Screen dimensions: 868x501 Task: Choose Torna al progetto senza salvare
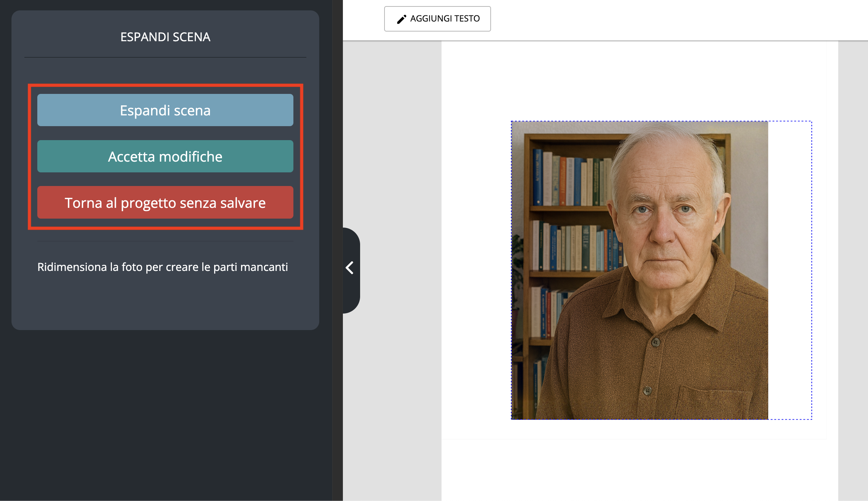pyautogui.click(x=165, y=202)
